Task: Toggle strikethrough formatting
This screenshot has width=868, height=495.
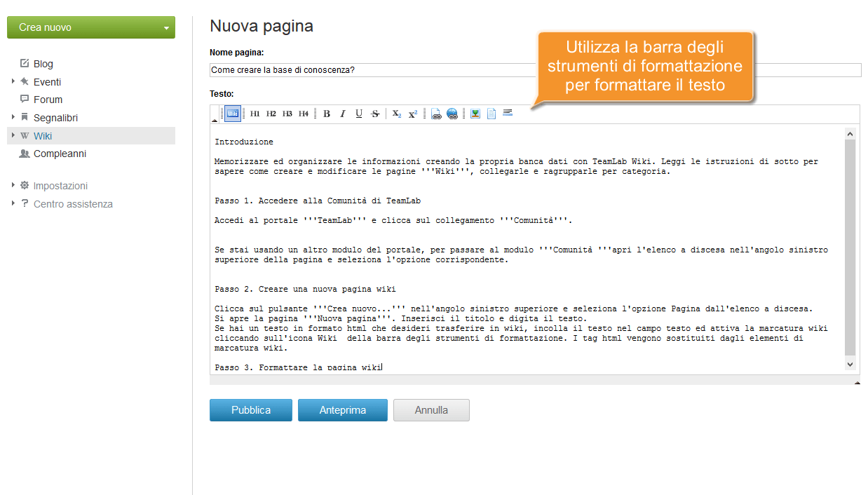Action: 375,114
